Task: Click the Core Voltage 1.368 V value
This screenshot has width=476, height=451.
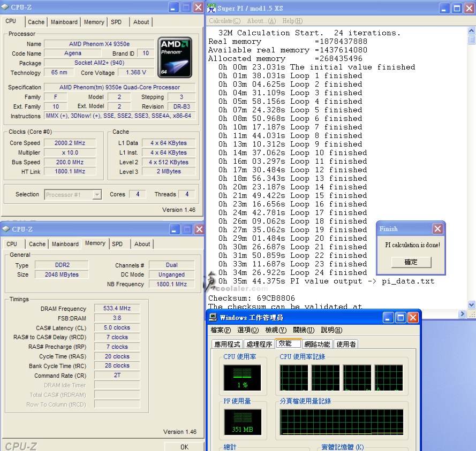Action: (136, 72)
